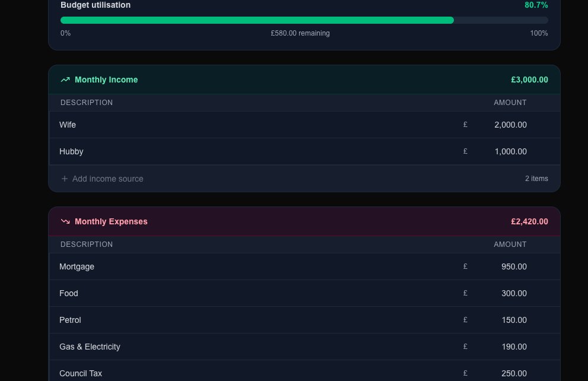Click the budget utilisation progress bar
Viewport: 588px width, 381px height.
[x=304, y=20]
